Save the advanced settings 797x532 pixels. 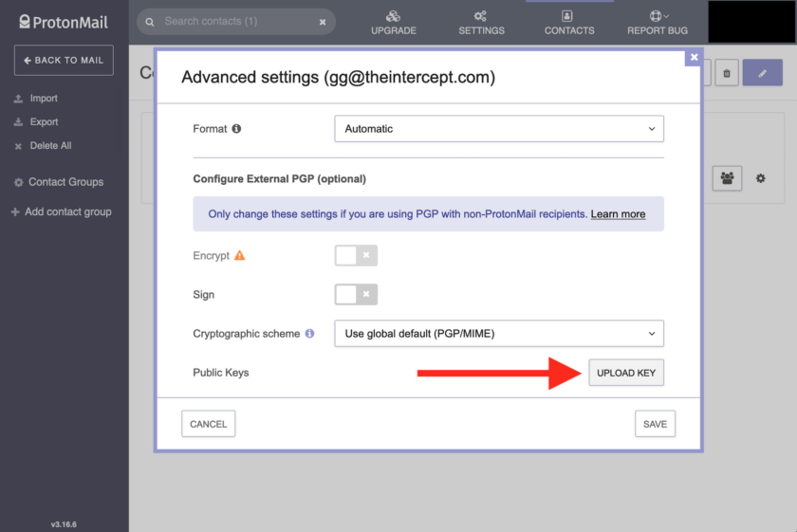coord(655,424)
